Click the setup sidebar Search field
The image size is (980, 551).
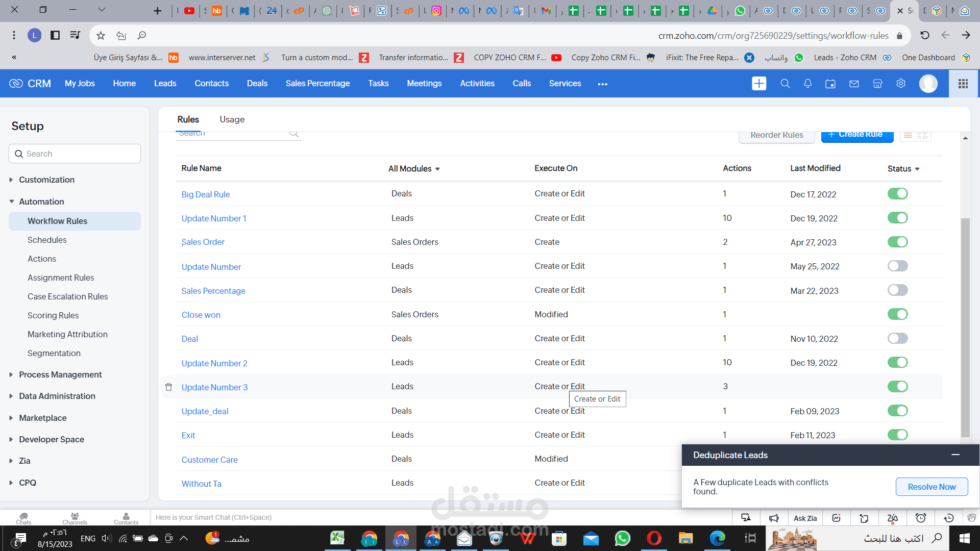tap(75, 154)
